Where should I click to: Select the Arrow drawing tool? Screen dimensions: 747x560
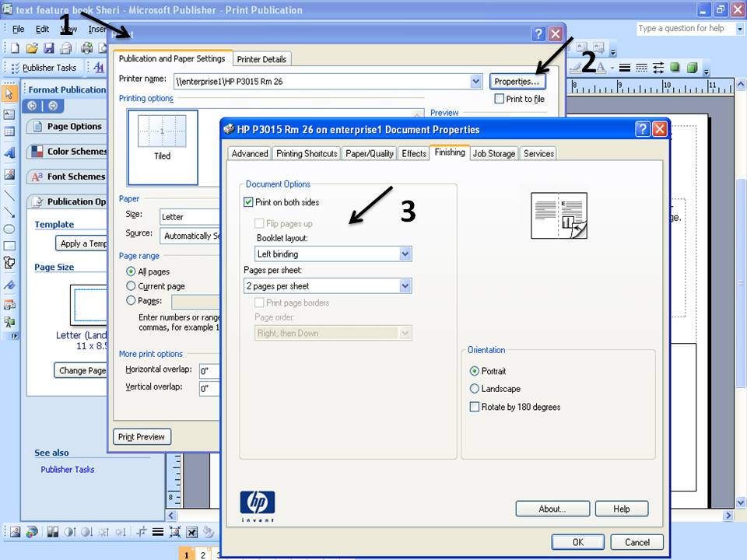tap(9, 212)
